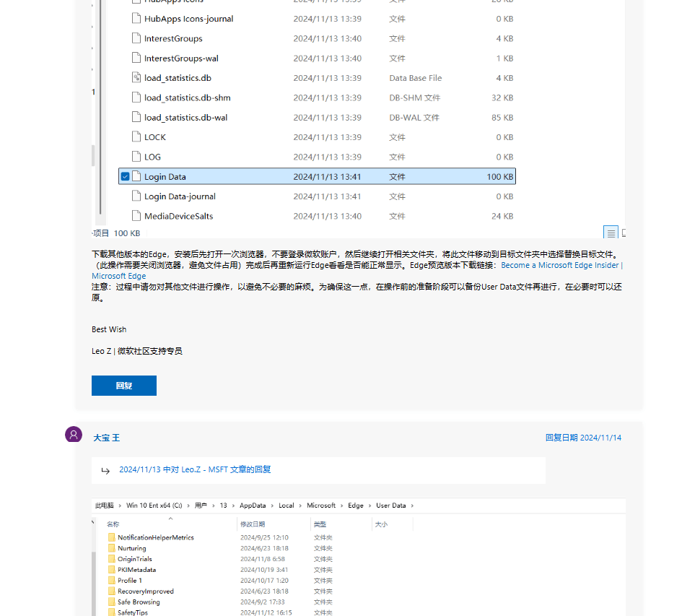Click the DB-SHM 文件 type cell
The height and width of the screenshot is (616, 682).
(x=414, y=97)
